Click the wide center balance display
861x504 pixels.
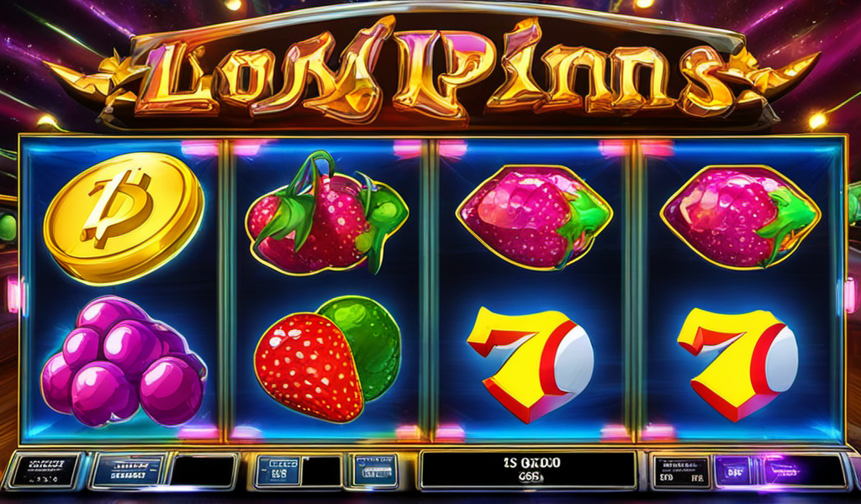pyautogui.click(x=527, y=470)
